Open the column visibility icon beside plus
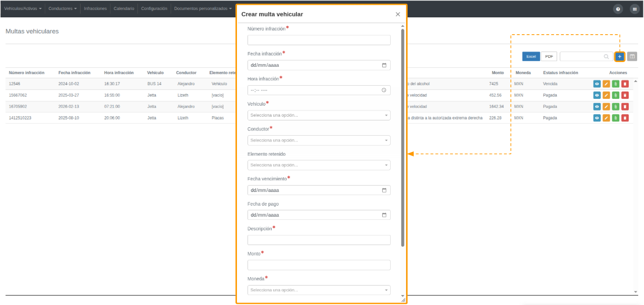The width and height of the screenshot is (644, 305). click(x=632, y=56)
